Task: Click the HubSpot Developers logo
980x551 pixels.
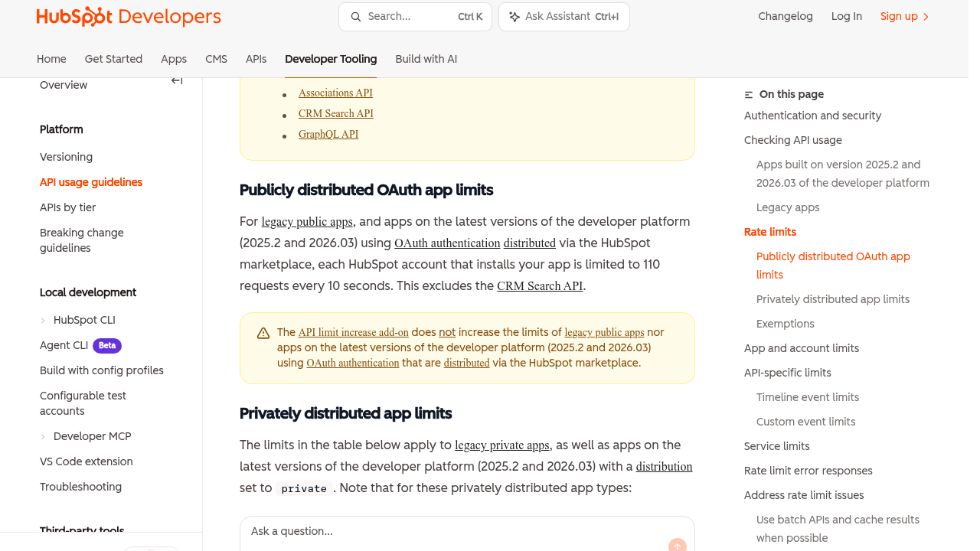Action: 129,17
